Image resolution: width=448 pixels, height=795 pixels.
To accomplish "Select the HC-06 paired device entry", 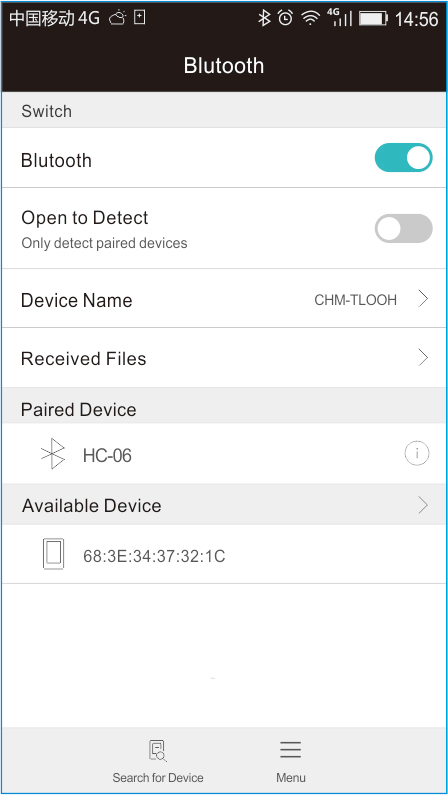I will [x=224, y=454].
